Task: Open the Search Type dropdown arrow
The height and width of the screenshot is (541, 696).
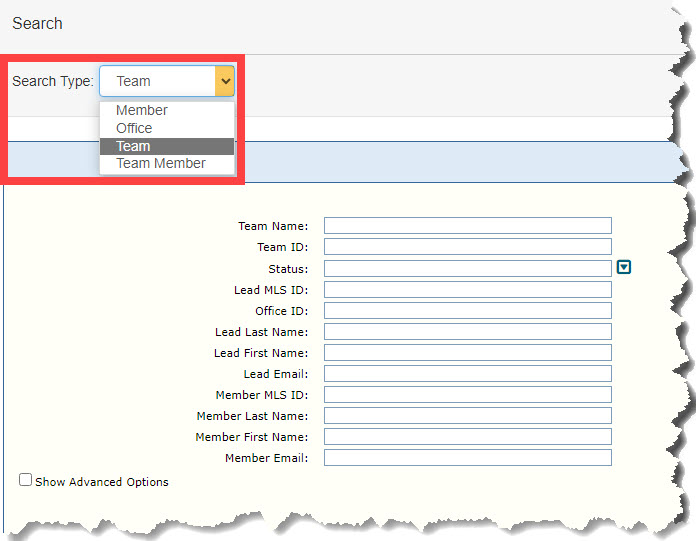Action: 225,81
